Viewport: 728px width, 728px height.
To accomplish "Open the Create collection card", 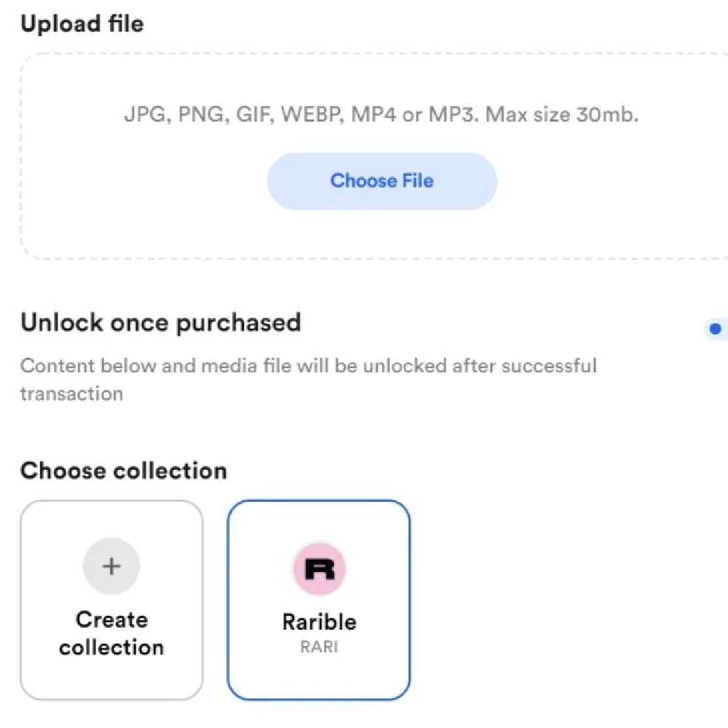I will (111, 600).
